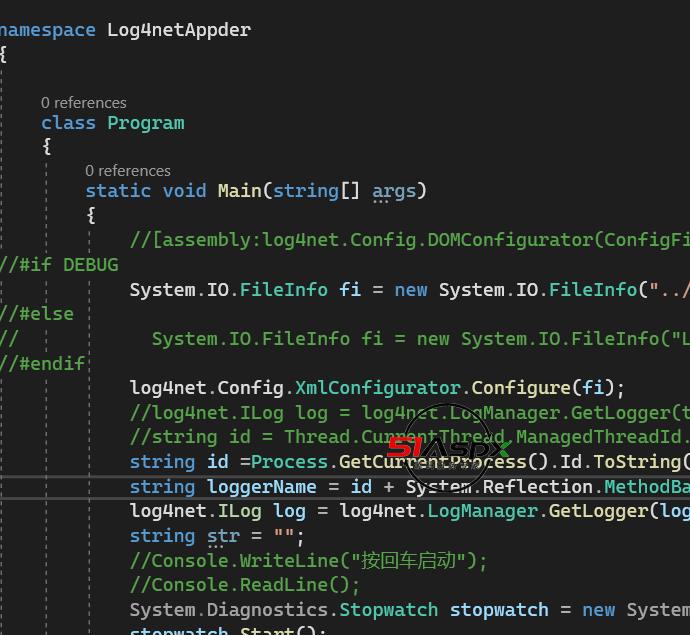Screen dimensions: 690x635
Task: Click the 'Main' method name
Action: (240, 191)
